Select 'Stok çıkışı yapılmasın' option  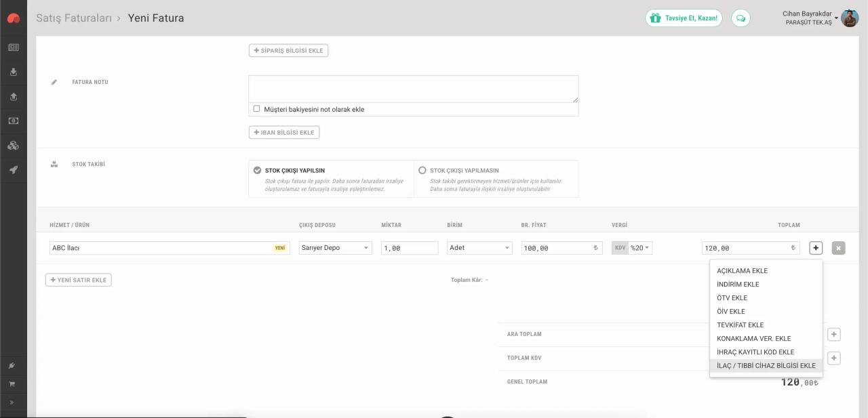422,171
